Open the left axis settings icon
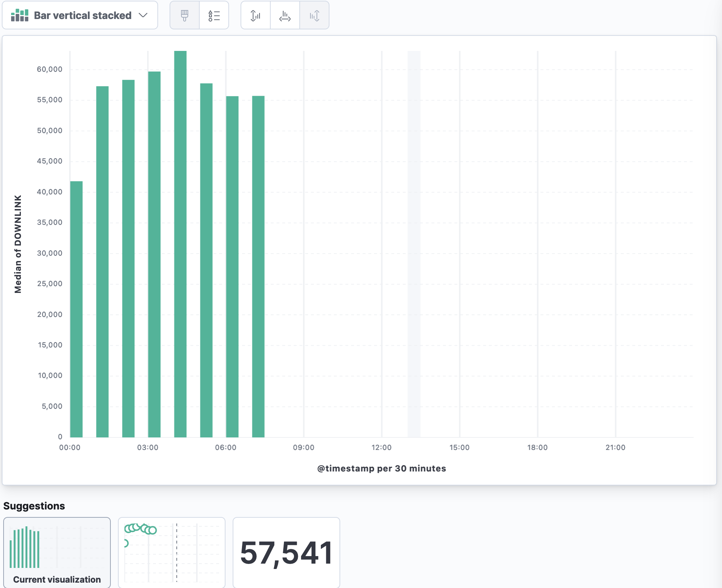This screenshot has width=722, height=588. [x=256, y=15]
